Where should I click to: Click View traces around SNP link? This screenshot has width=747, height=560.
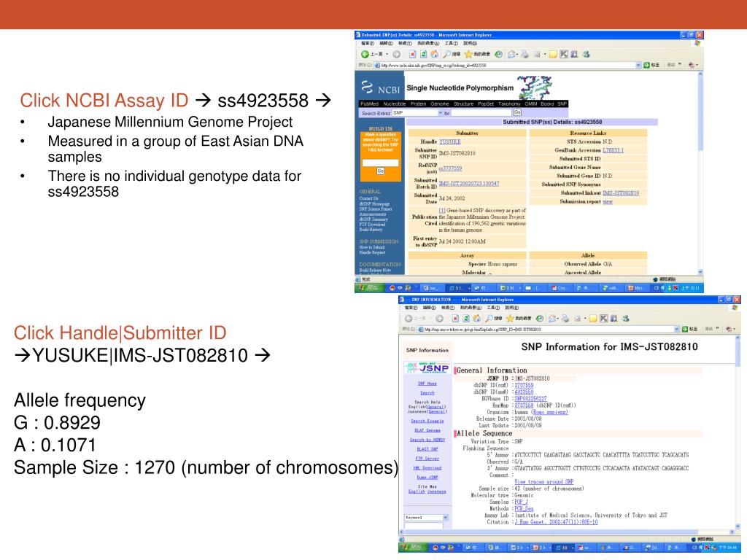[x=544, y=481]
